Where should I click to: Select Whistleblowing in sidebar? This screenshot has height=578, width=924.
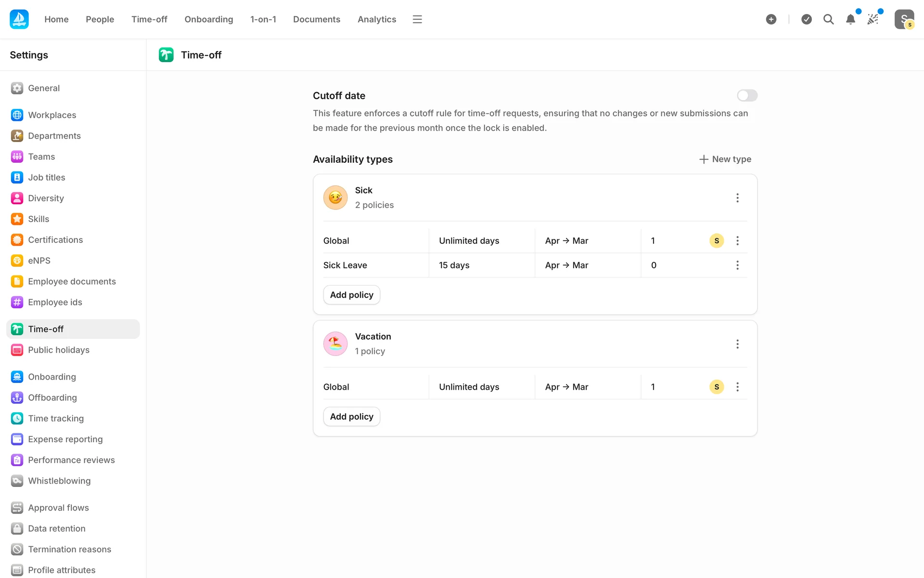point(59,481)
